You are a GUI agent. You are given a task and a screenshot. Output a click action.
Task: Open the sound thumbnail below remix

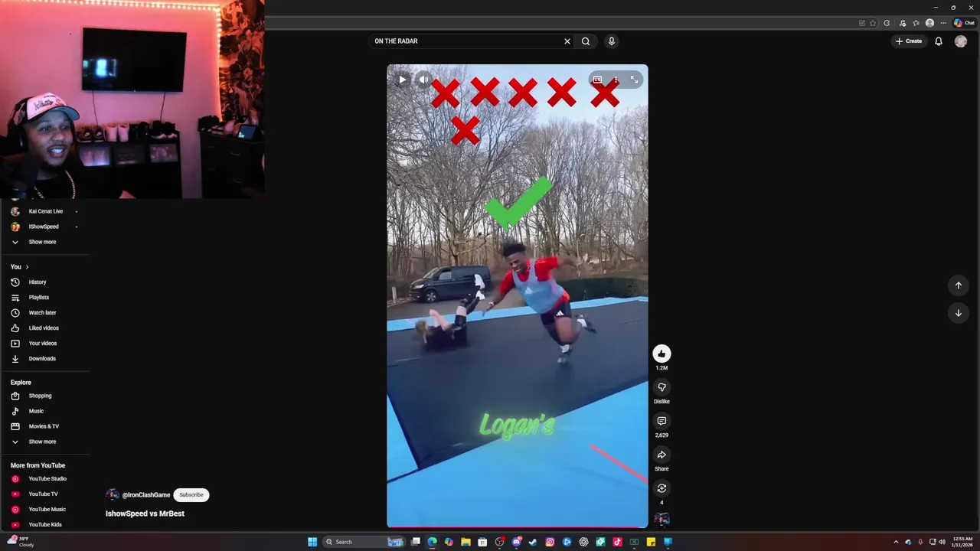pos(661,520)
